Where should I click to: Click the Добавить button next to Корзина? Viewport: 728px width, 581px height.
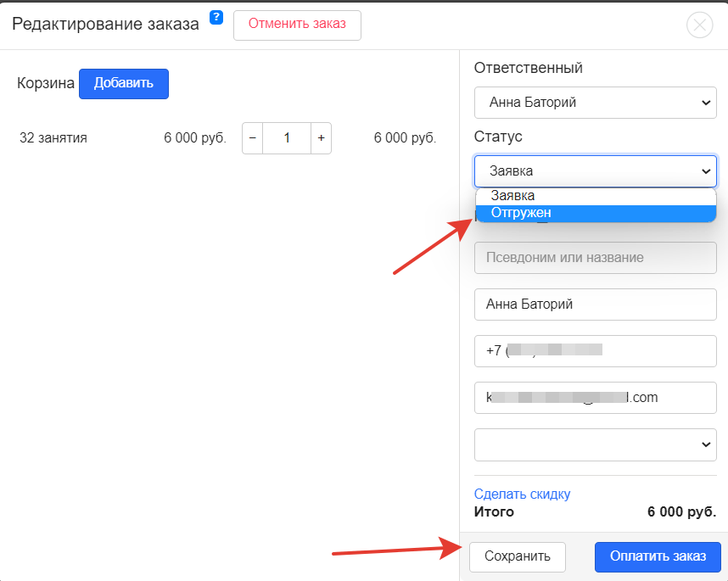124,83
